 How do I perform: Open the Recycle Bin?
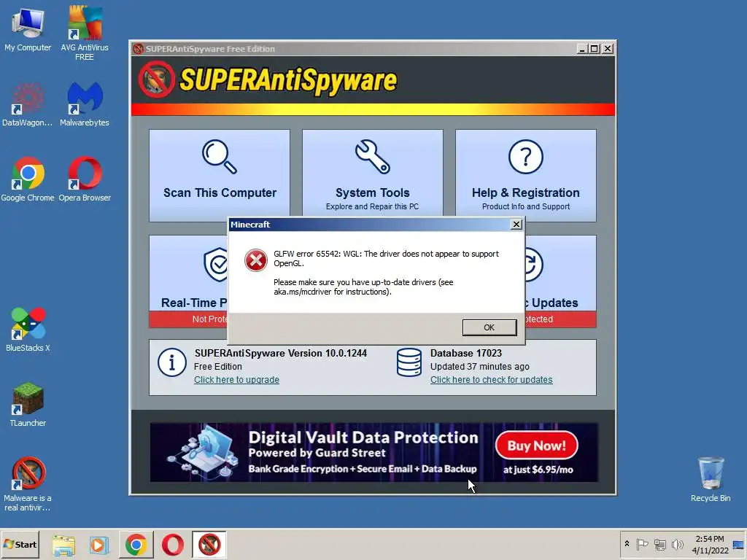pos(711,480)
